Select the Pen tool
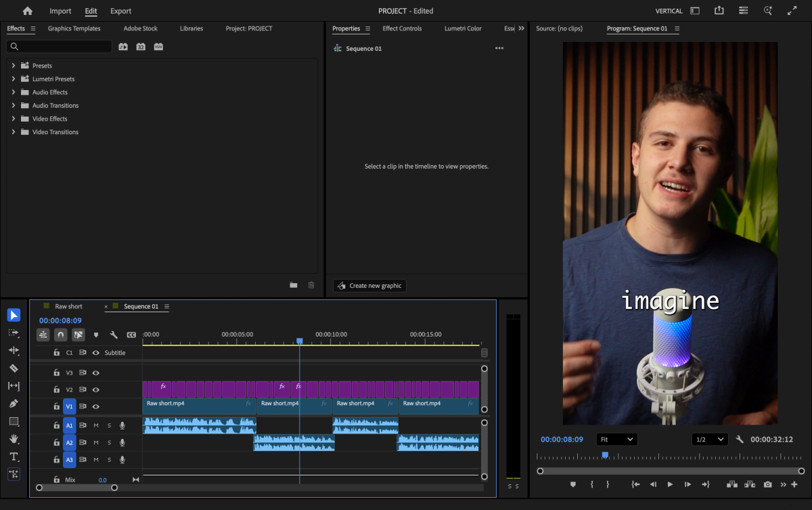 coord(14,404)
